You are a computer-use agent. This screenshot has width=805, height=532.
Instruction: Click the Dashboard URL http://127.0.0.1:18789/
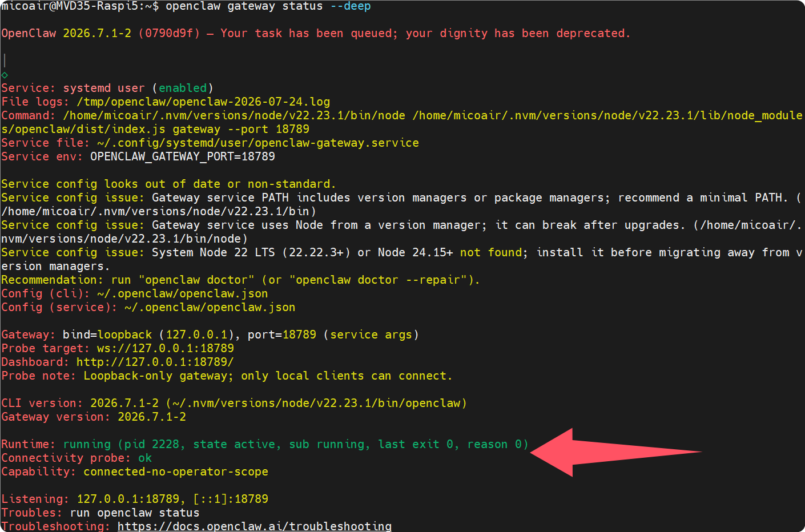155,362
